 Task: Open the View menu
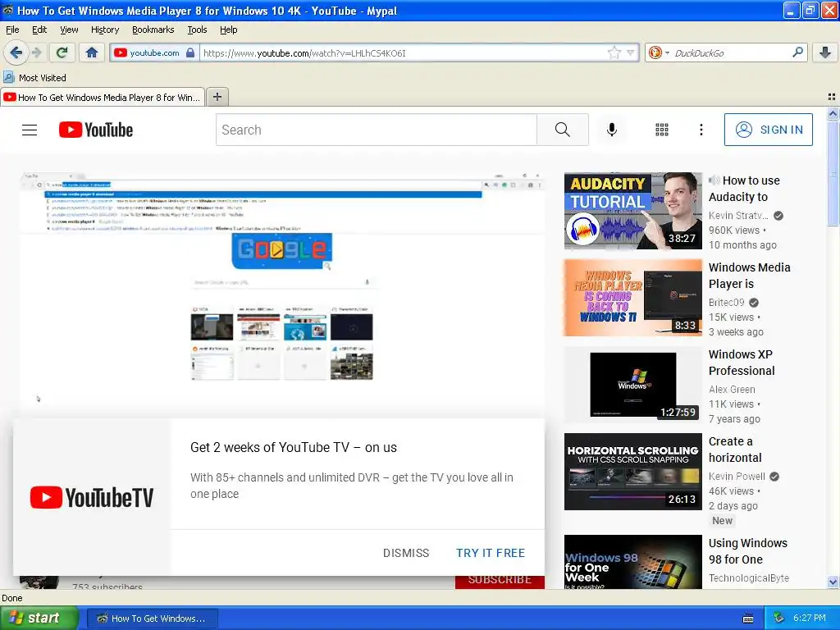pyautogui.click(x=69, y=30)
